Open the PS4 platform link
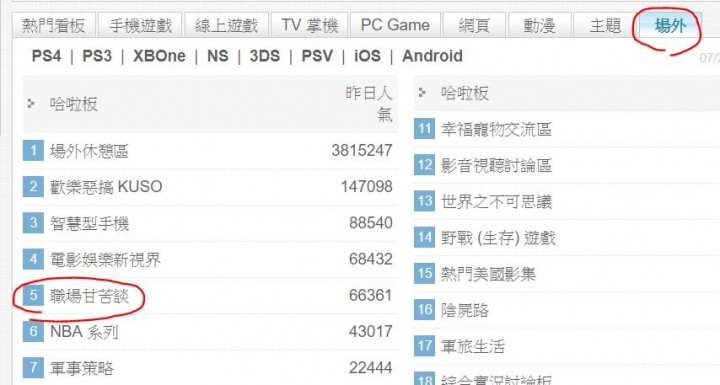 coord(46,56)
